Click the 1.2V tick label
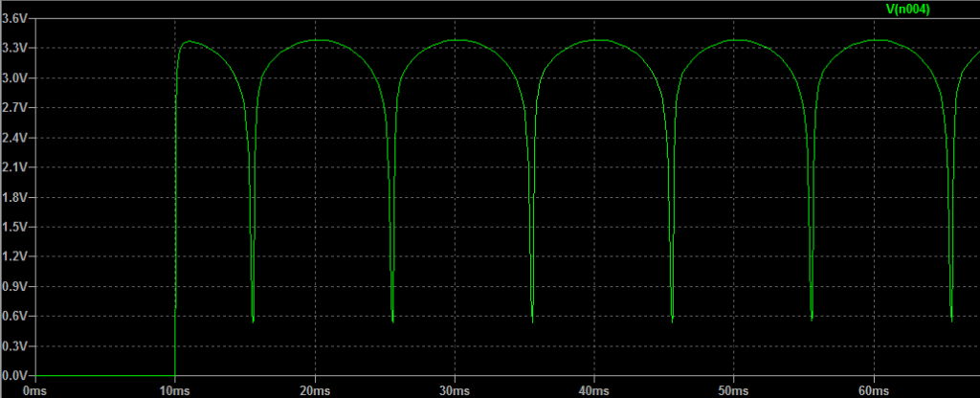Screen dimensions: 980x398 [x=14, y=256]
